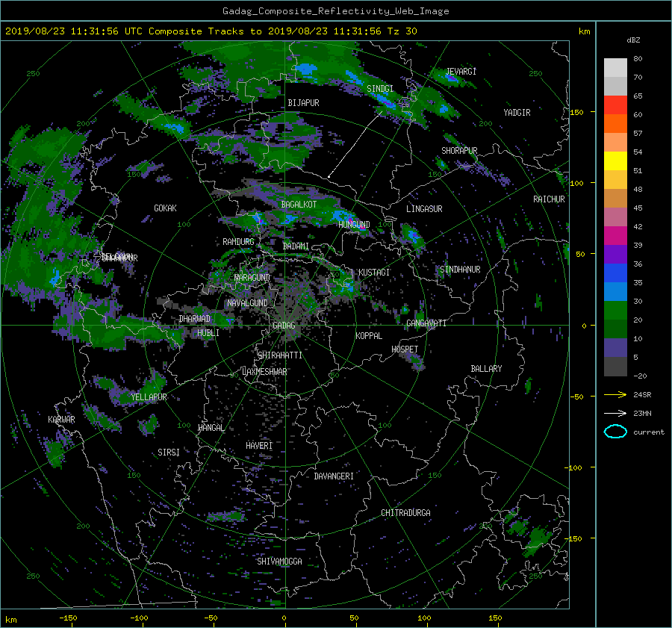Select the magenta 39–42 dBZ legend swatch
Viewport: 672px width, 628px height.
click(x=615, y=236)
